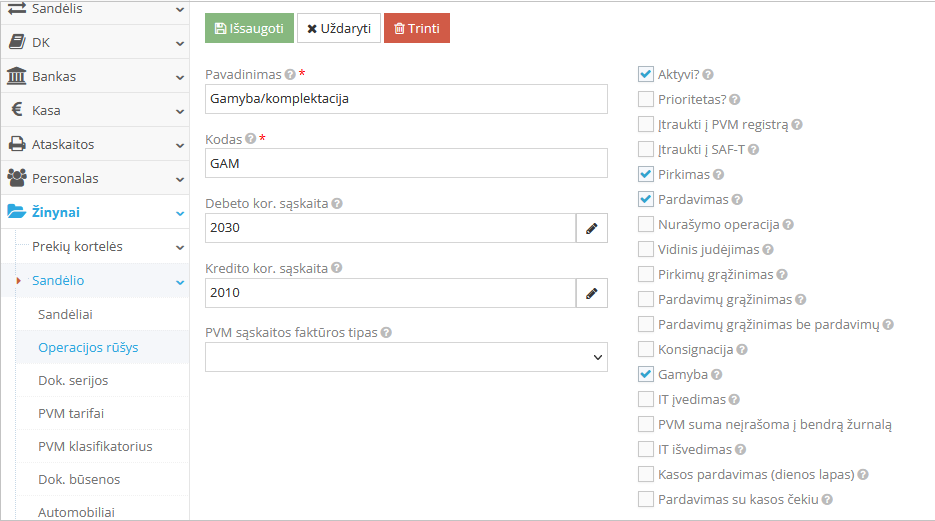Click the pencil icon beside Debeto kor. sąskaita
The height and width of the screenshot is (521, 935).
591,229
